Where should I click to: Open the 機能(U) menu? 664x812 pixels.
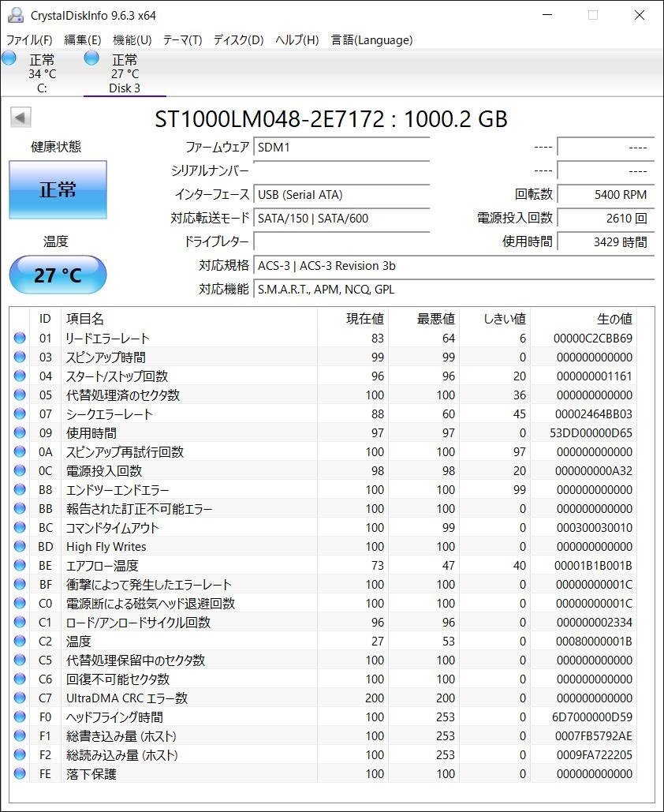click(132, 40)
